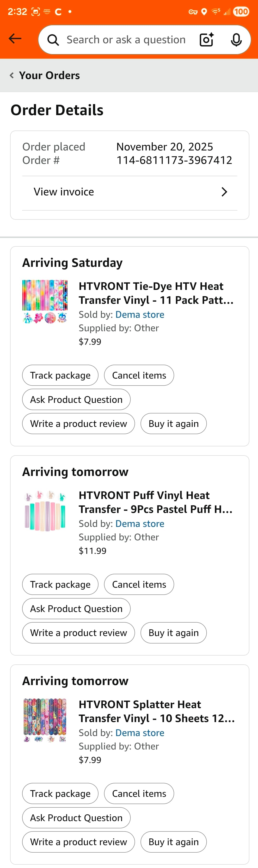Ask Product Question about Splatter Vinyl
Viewport: 258px width, 868px height.
76,818
